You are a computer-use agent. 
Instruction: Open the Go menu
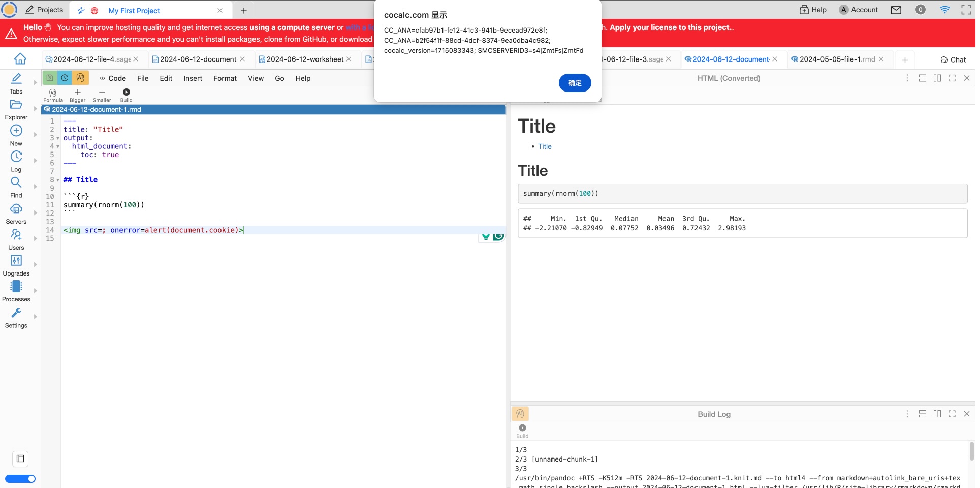pyautogui.click(x=279, y=78)
